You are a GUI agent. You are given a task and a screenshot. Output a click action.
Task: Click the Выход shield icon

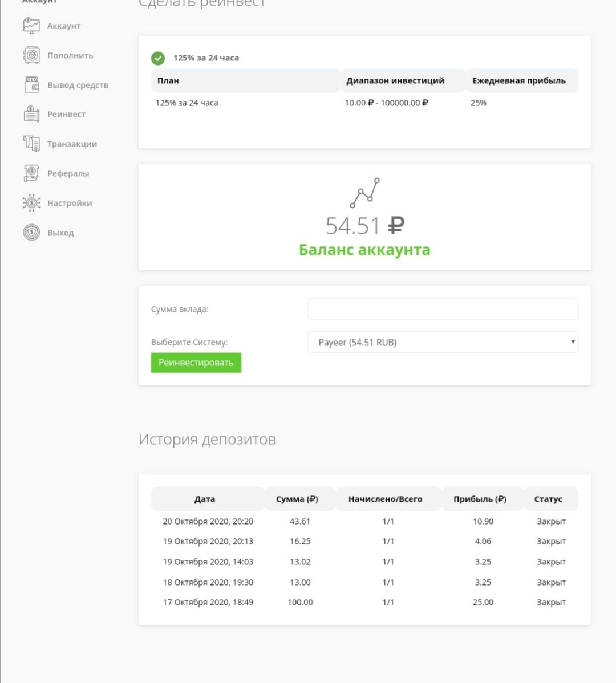pyautogui.click(x=31, y=233)
